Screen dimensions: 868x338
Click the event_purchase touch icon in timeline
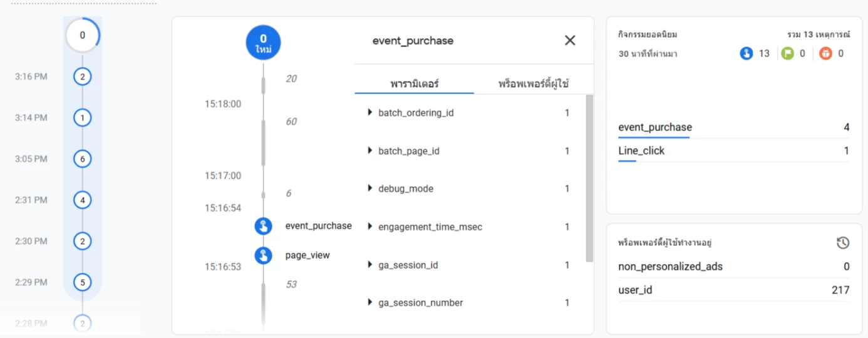[x=264, y=226]
